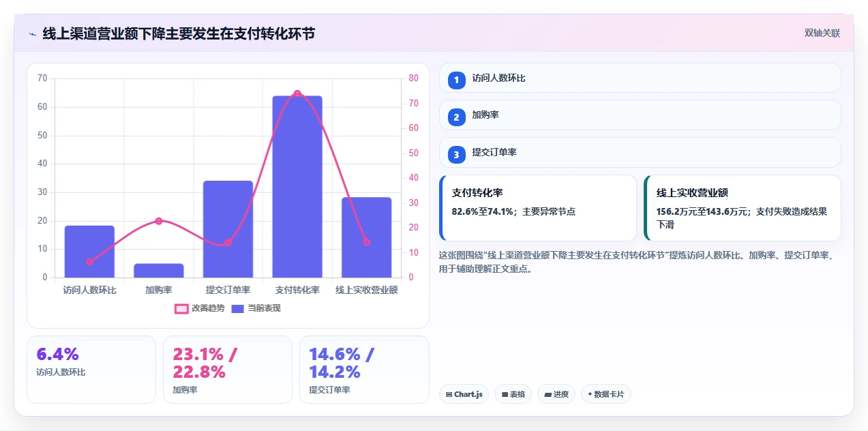Image resolution: width=868 pixels, height=431 pixels.
Task: Click the trend line point above 加购率
Action: 159,221
